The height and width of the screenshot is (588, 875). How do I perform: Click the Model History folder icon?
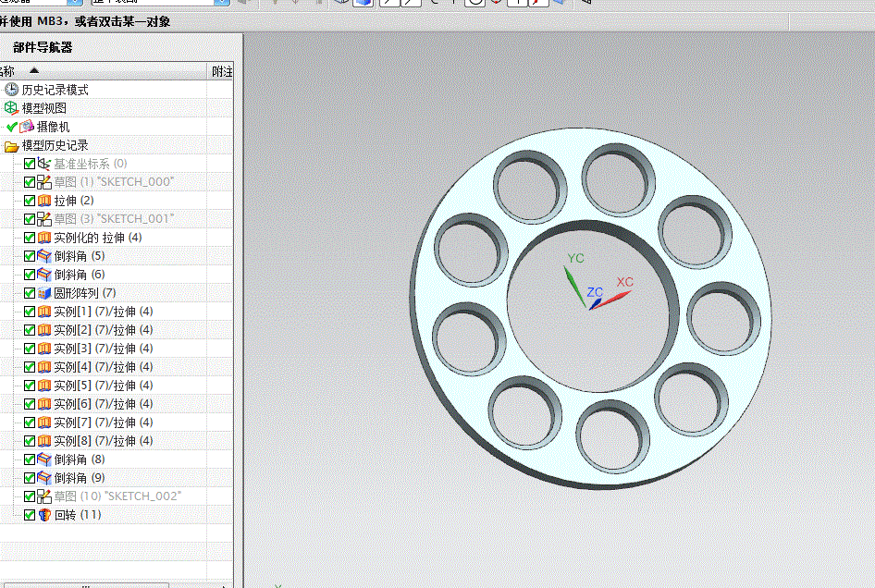[11, 146]
